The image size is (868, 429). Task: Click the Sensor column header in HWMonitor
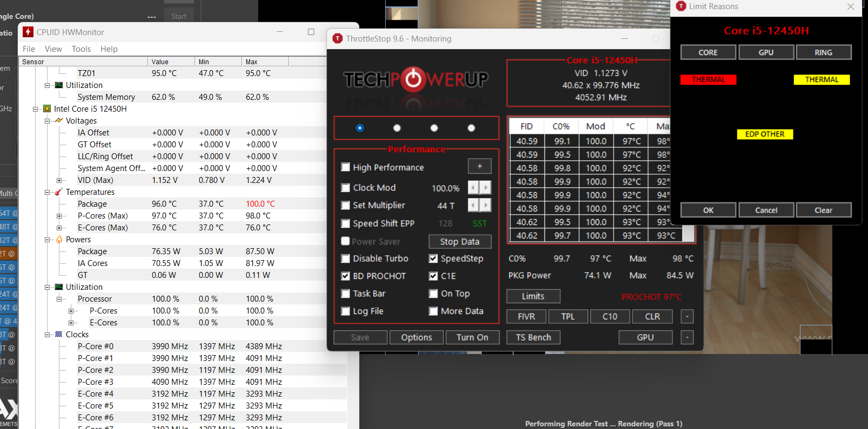pyautogui.click(x=84, y=62)
